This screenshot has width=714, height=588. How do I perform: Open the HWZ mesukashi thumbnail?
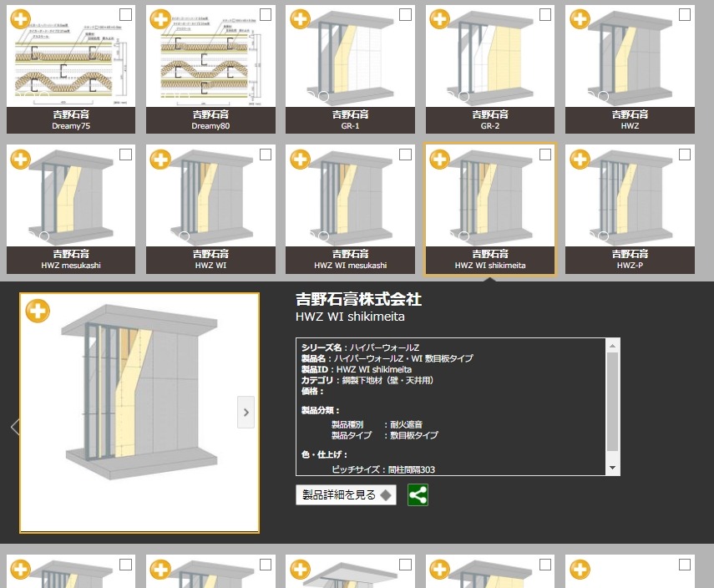pyautogui.click(x=71, y=195)
